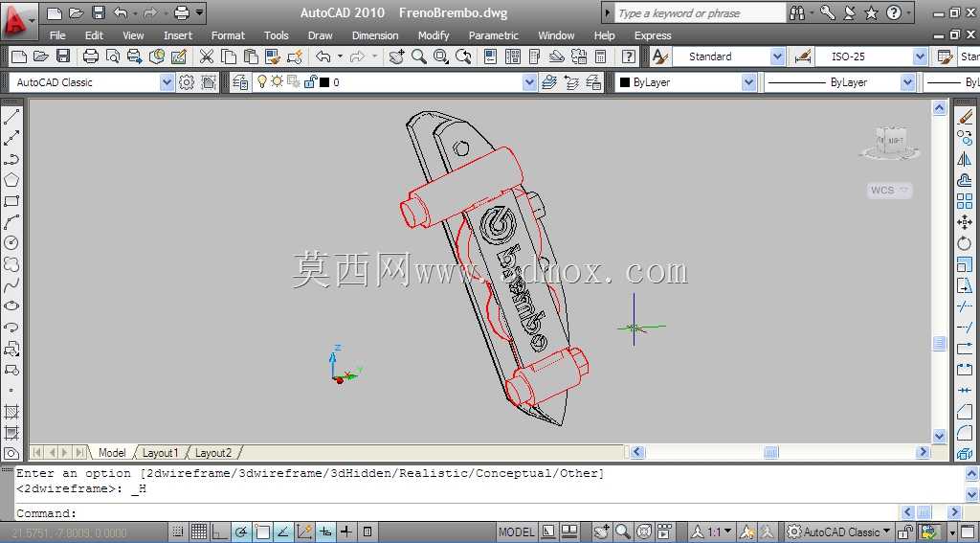Open the QuickCalc calculator icon

pos(600,57)
